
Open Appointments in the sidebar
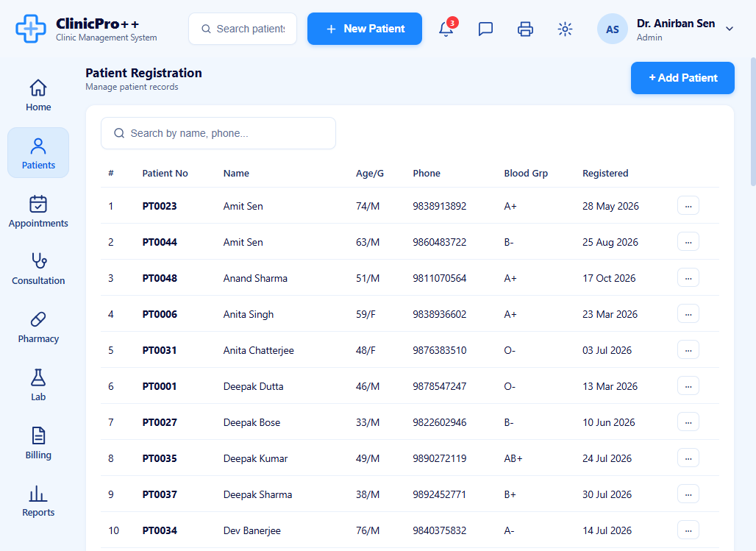[x=38, y=211]
